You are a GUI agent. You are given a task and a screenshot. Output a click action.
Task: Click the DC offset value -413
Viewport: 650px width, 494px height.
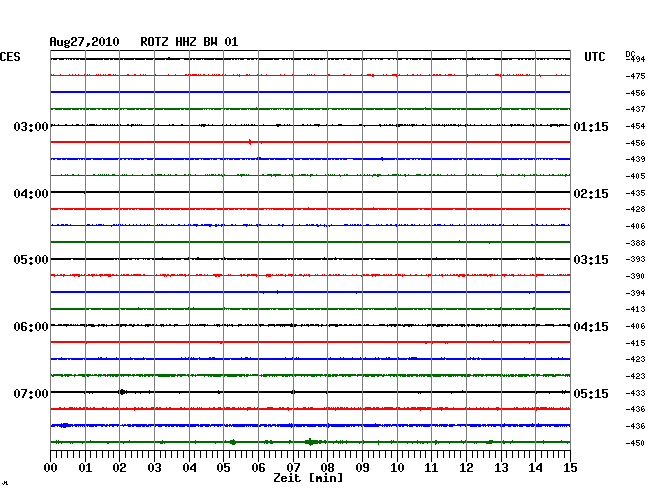tap(635, 309)
